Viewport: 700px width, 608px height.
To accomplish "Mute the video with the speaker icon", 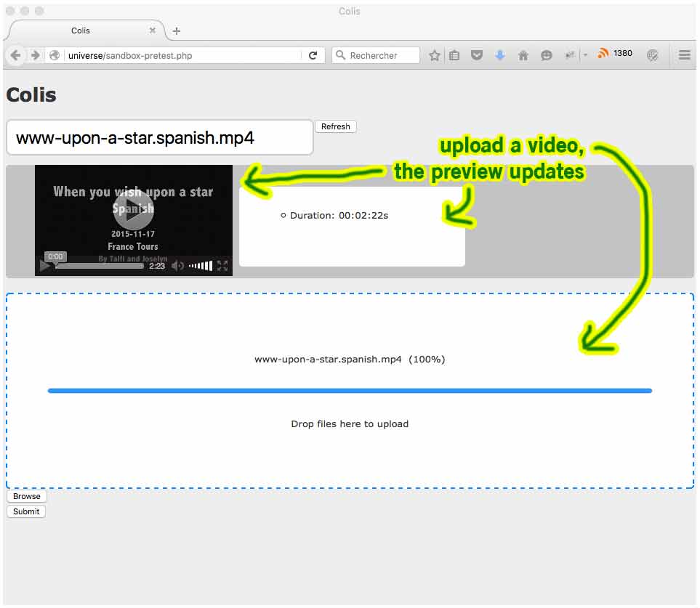I will tap(177, 266).
